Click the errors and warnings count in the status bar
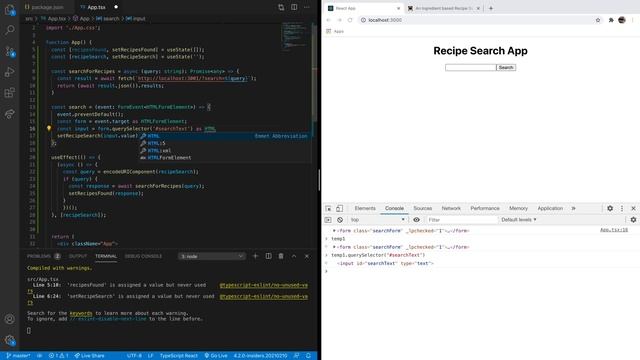Image resolution: width=640 pixels, height=360 pixels. click(58, 356)
